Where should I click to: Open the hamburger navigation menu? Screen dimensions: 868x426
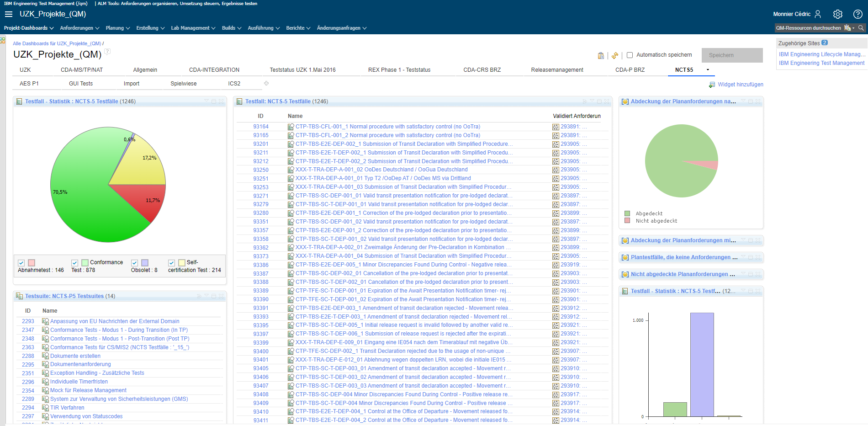coord(8,14)
